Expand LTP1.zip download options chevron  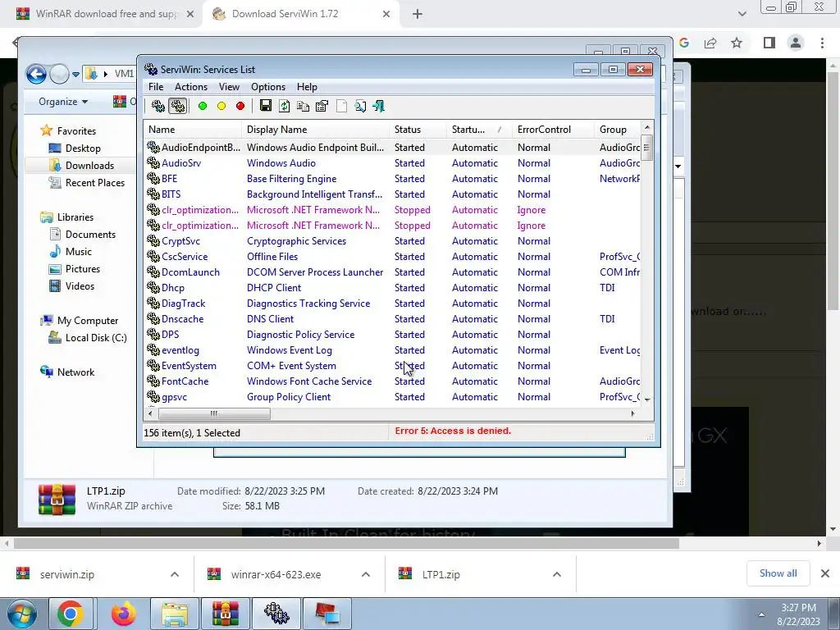coord(557,574)
